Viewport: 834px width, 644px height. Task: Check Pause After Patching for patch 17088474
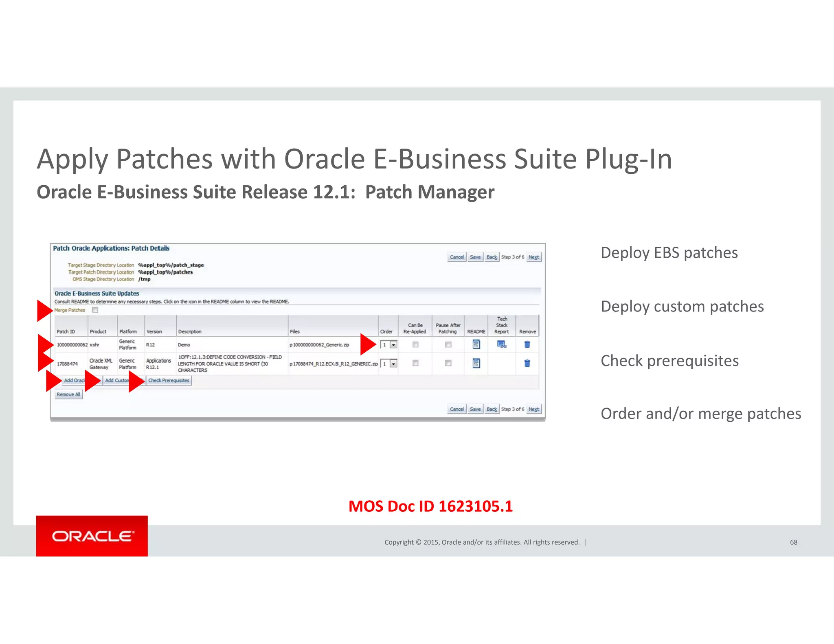(x=448, y=363)
